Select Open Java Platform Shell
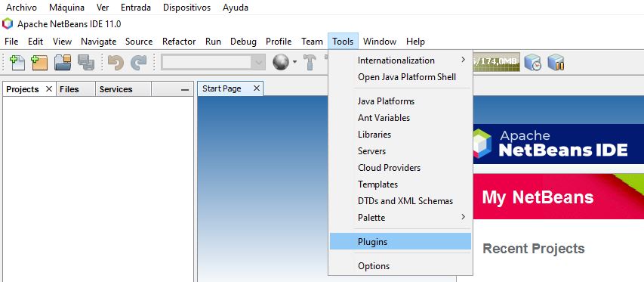Image resolution: width=644 pixels, height=282 pixels. click(x=400, y=77)
